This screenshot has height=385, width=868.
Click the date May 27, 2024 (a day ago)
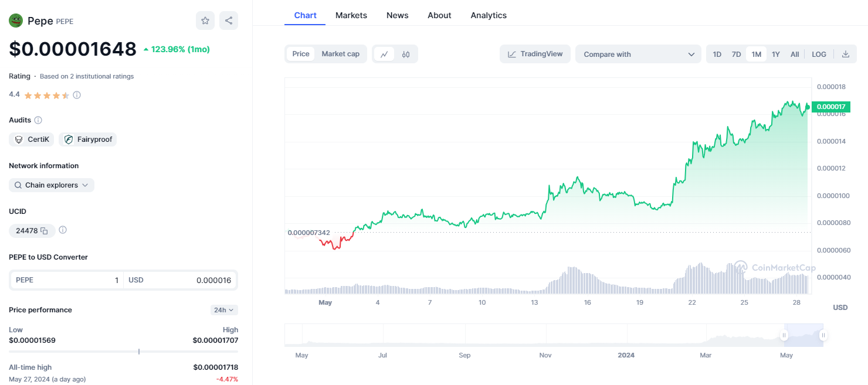(x=48, y=379)
